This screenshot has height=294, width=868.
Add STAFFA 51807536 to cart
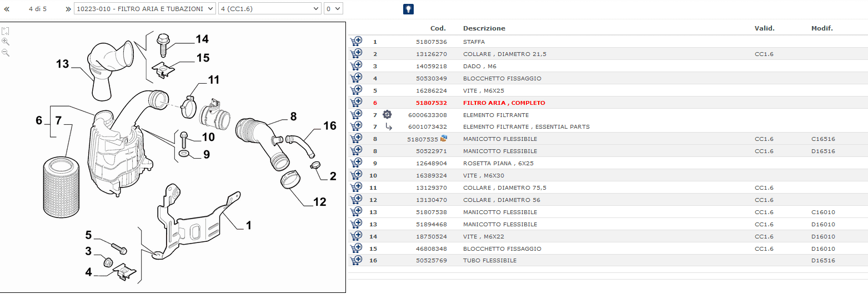(356, 42)
